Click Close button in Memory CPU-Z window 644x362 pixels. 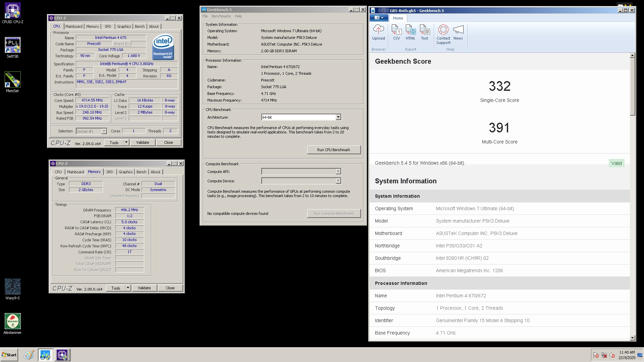(x=170, y=288)
